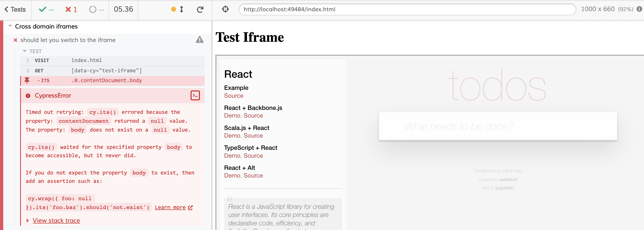
Task: Click the pin icon on ITS command
Action: (x=27, y=80)
